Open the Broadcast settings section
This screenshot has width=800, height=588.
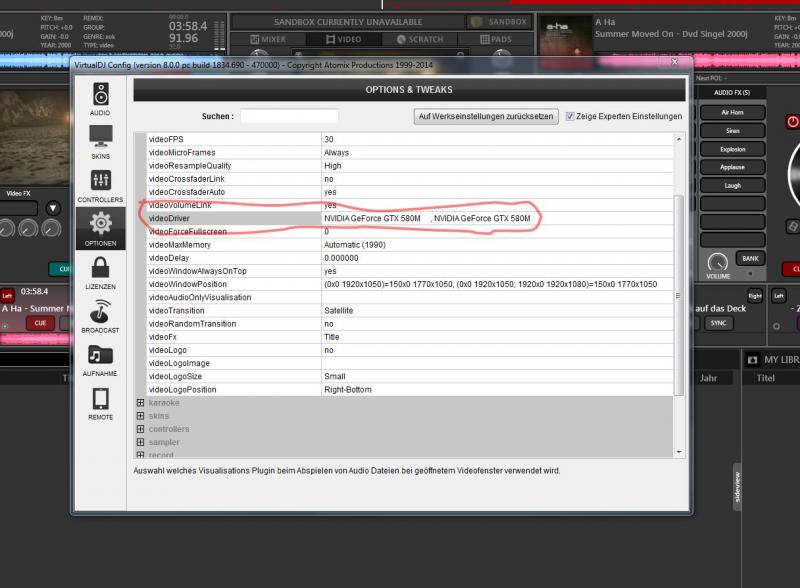pos(101,316)
